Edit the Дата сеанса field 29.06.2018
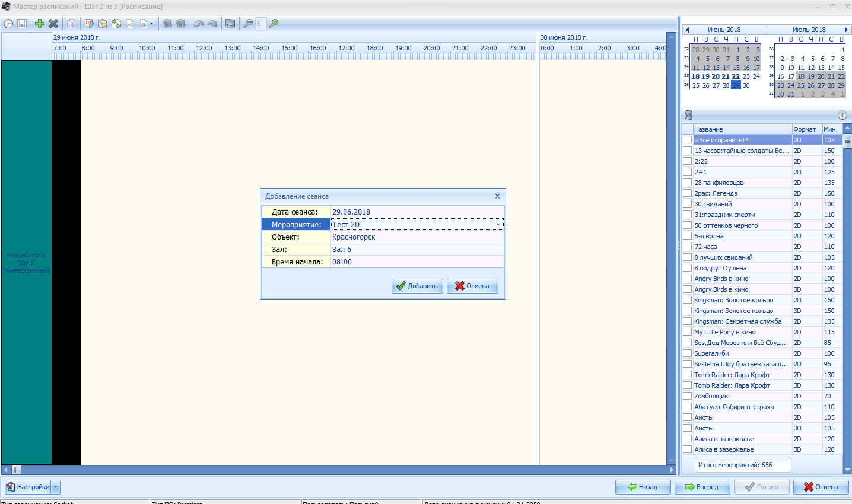 click(417, 212)
